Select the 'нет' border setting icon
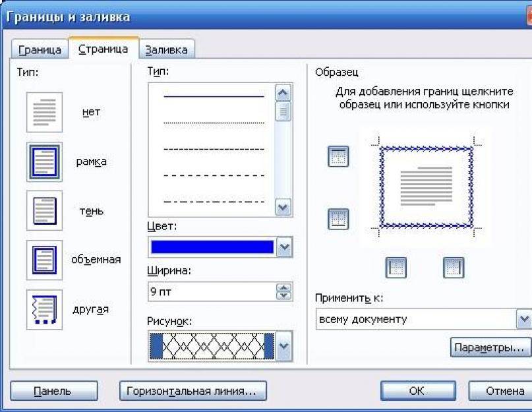This screenshot has width=532, height=412. coord(44,112)
